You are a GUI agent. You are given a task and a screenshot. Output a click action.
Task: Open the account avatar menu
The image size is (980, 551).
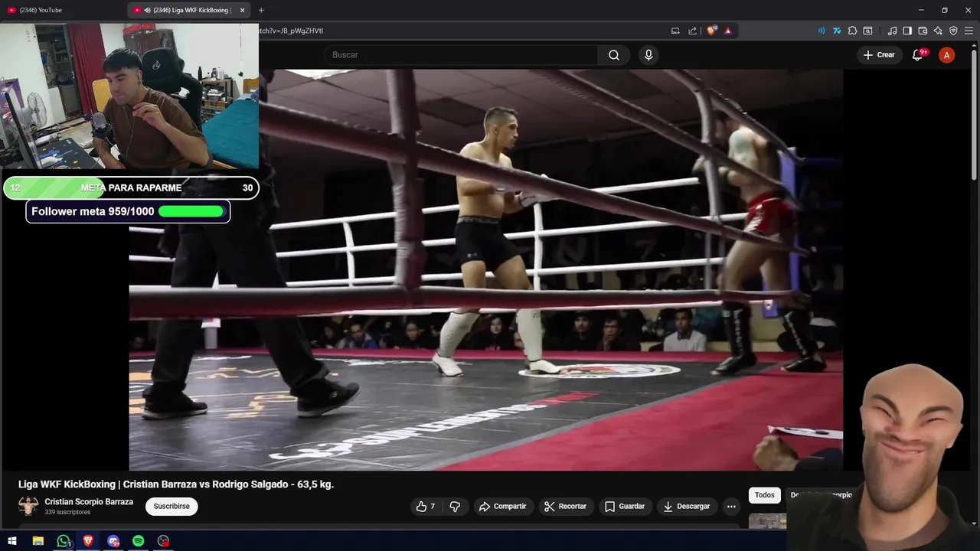tap(947, 55)
